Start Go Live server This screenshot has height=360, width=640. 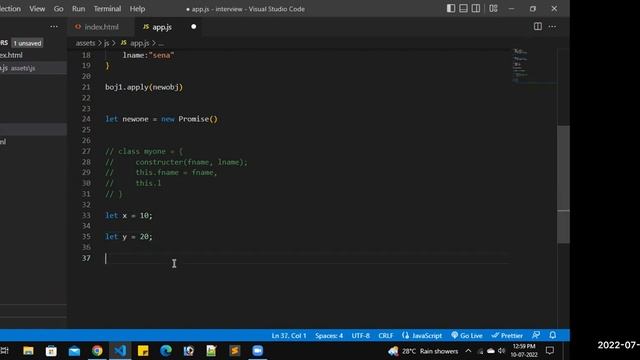click(467, 336)
